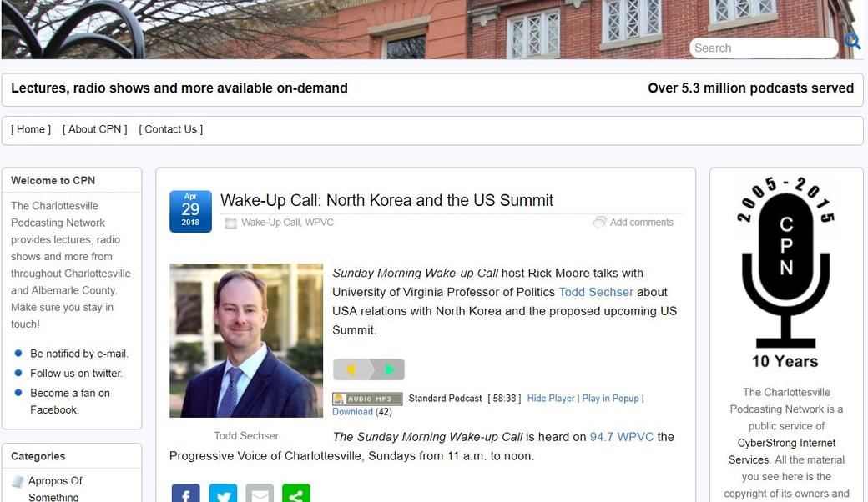The width and height of the screenshot is (868, 502).
Task: Click the magnifier search icon
Action: pyautogui.click(x=852, y=42)
